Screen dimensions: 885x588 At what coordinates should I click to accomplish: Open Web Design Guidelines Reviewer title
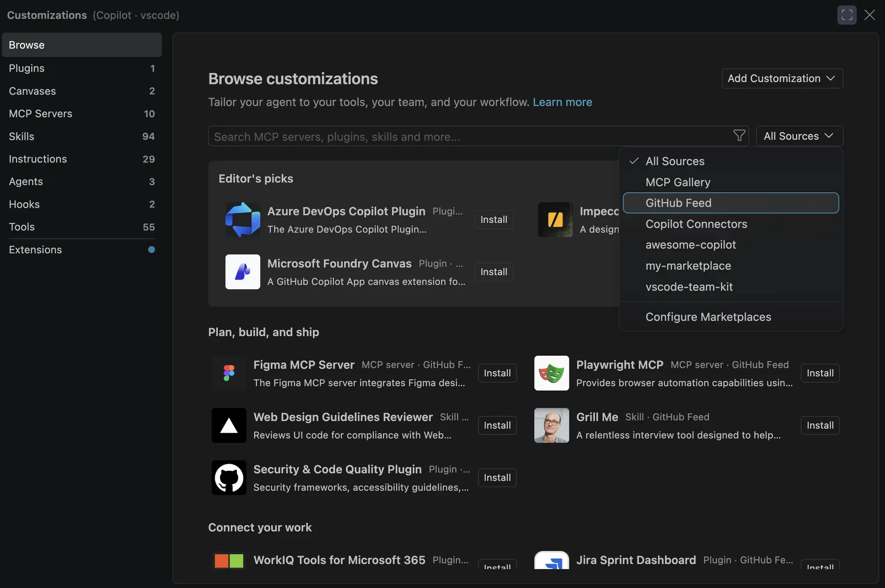click(x=343, y=417)
